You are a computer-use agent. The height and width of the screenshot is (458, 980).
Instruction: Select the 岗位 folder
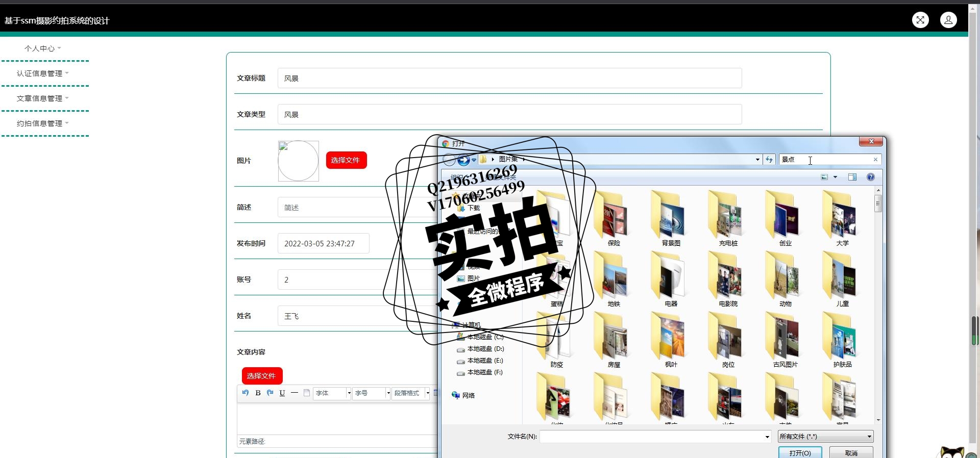tap(728, 340)
